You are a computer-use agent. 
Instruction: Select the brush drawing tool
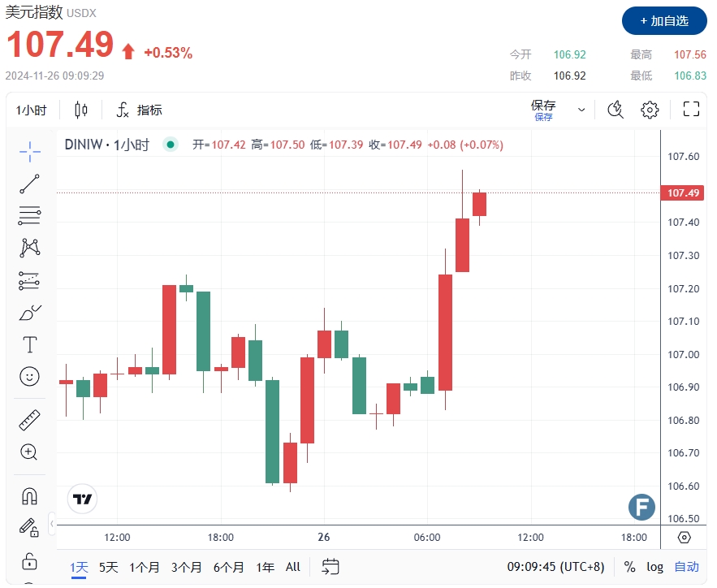(x=30, y=313)
